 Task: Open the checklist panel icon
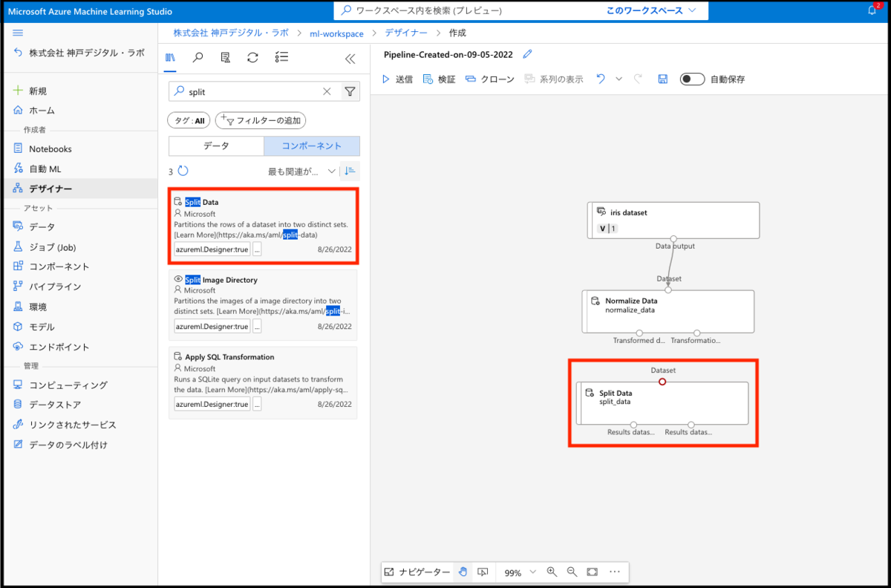pos(281,58)
